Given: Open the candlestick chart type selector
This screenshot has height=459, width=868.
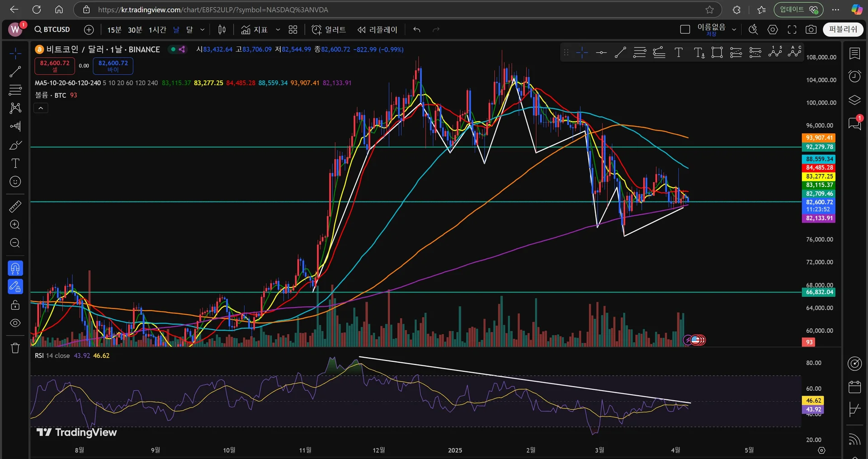Looking at the screenshot, I should (222, 30).
